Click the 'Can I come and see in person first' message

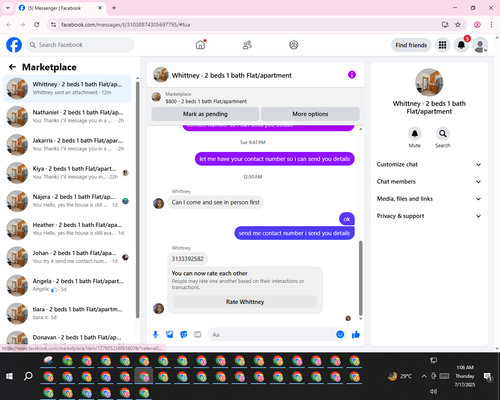215,202
